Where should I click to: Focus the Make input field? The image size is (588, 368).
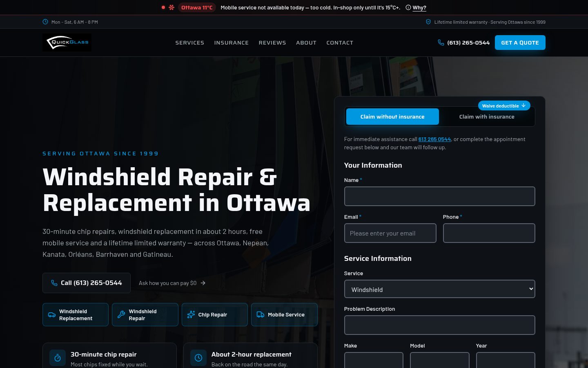click(374, 360)
